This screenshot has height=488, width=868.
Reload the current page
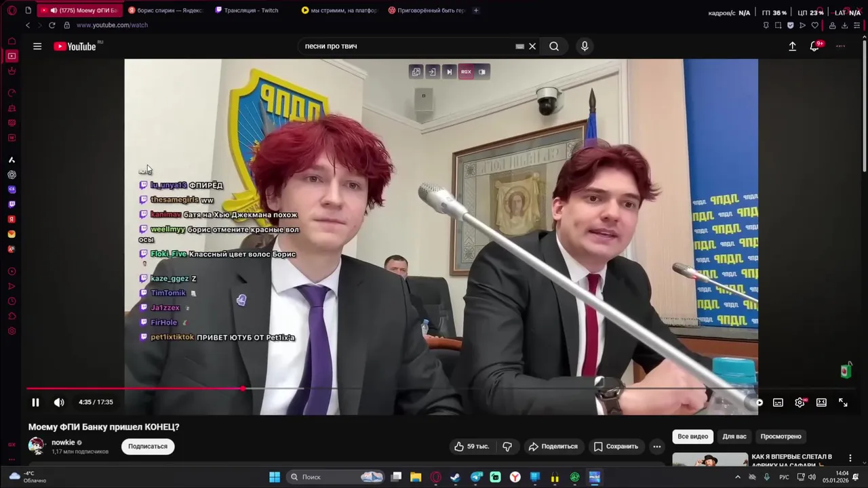pyautogui.click(x=52, y=25)
